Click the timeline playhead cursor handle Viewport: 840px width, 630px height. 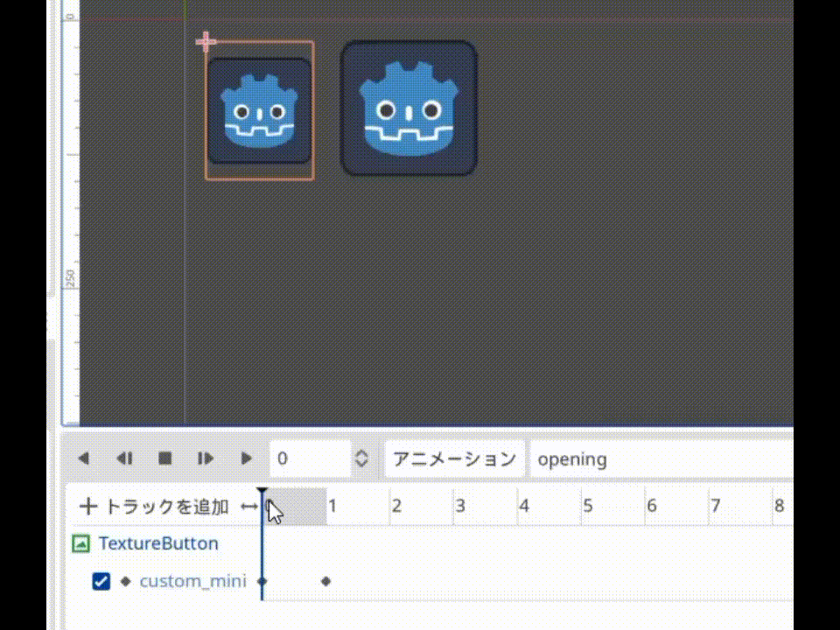[x=262, y=491]
